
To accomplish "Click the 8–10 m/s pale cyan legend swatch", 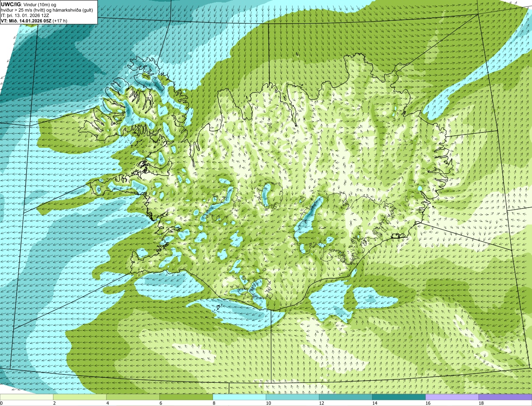I will (x=239, y=397).
